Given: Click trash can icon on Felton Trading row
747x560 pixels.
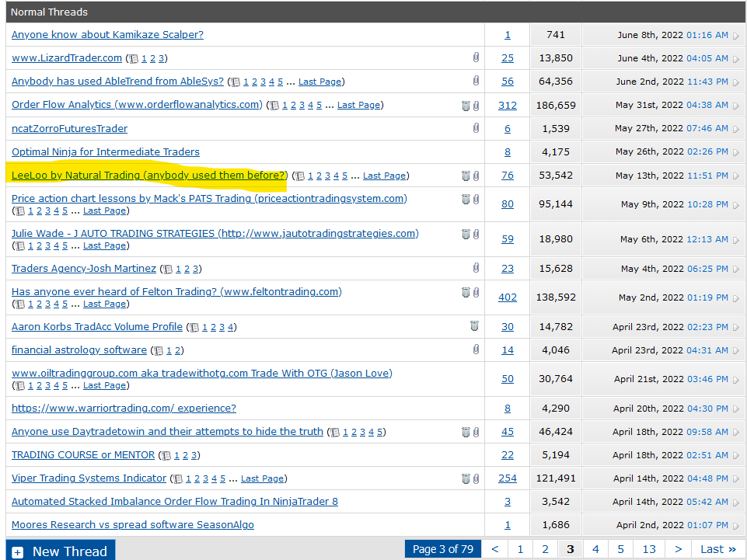Looking at the screenshot, I should 466,292.
